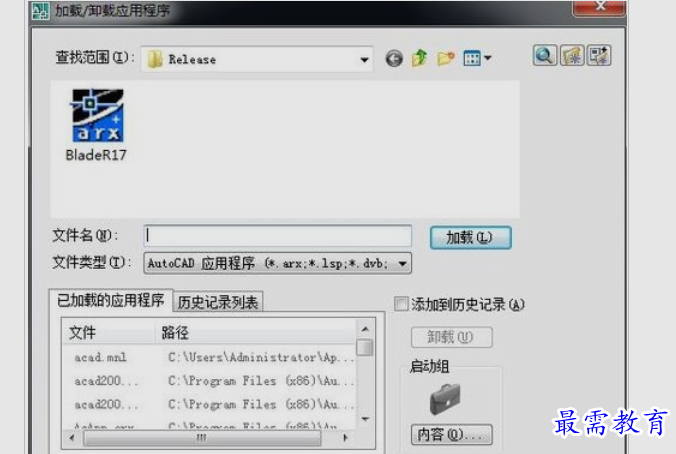
Task: Click the Add to Favorites icon
Action: (x=599, y=56)
